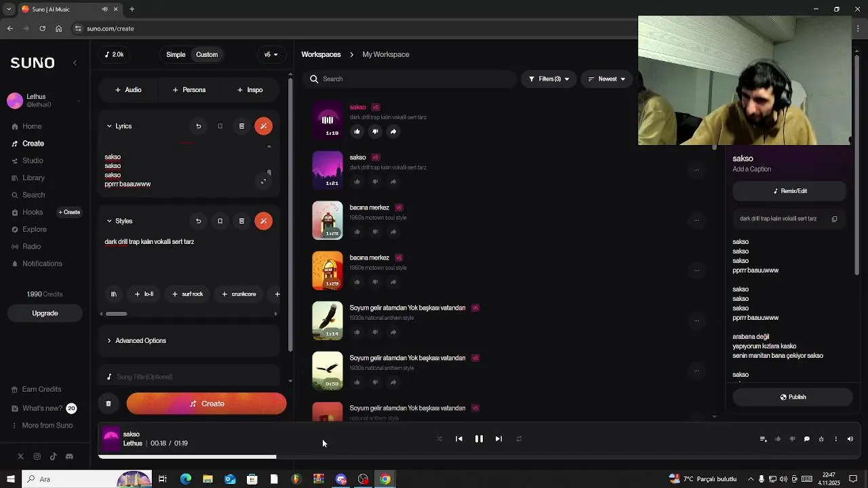Viewport: 868px width, 488px height.
Task: Delete the current draft with trash icon
Action: coord(108,404)
